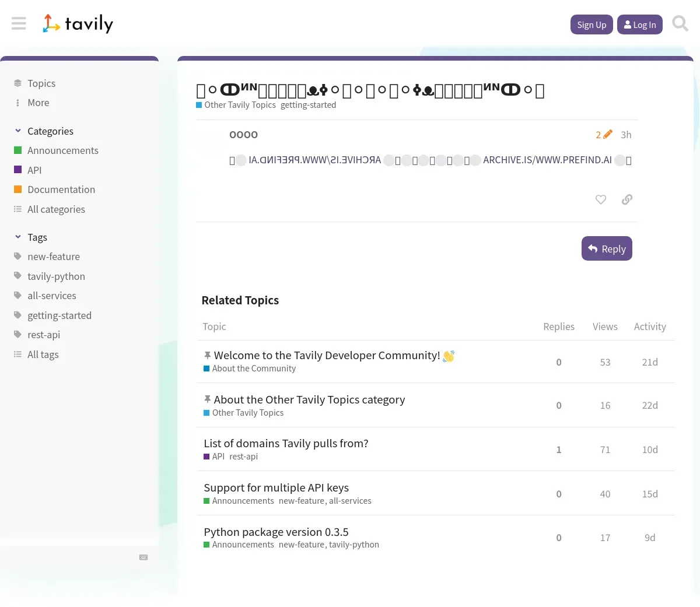Click 21d activity for Welcome topic
700x607 pixels.
point(650,362)
